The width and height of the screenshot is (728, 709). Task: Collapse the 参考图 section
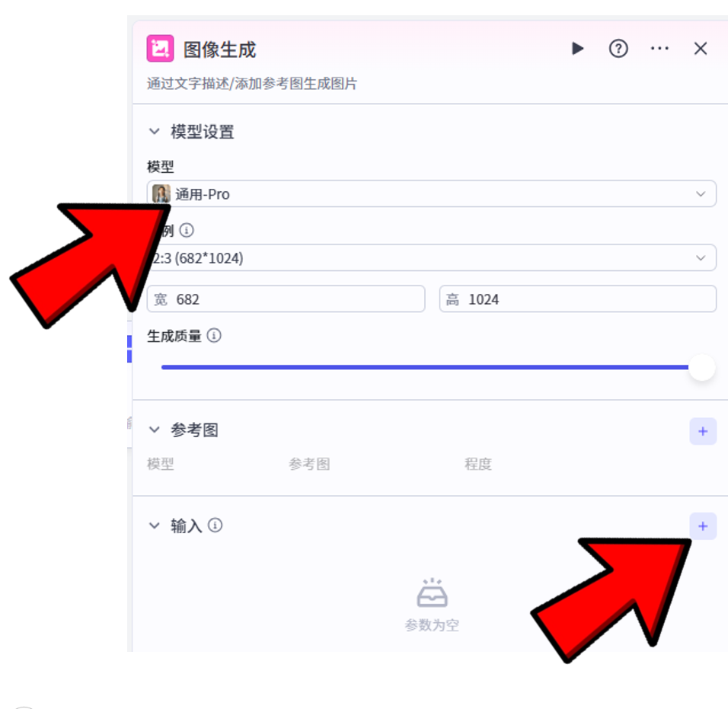[x=154, y=430]
